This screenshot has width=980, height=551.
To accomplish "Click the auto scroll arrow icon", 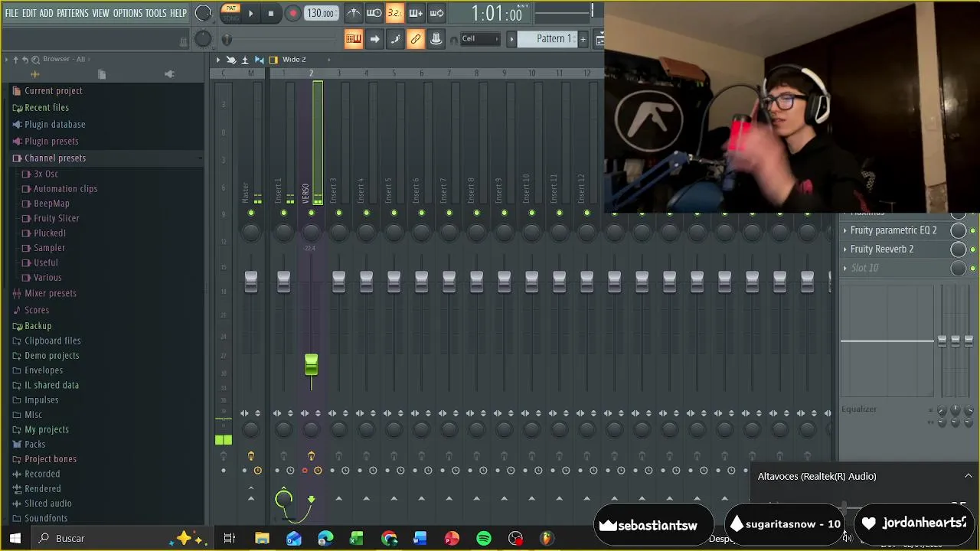I will (374, 39).
